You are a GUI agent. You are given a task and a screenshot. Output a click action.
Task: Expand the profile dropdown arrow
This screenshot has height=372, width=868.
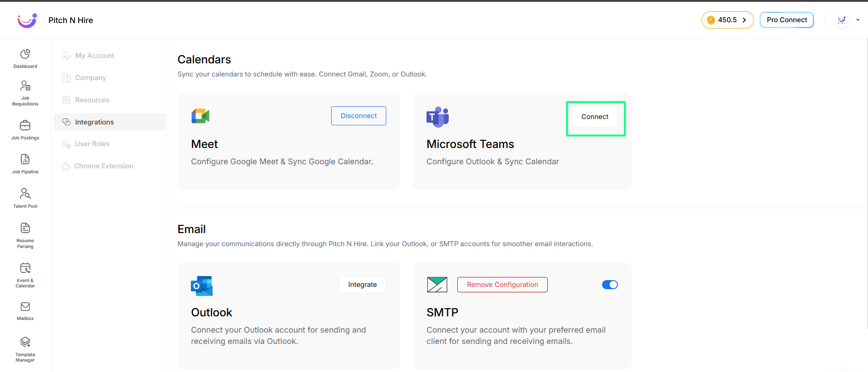click(858, 20)
